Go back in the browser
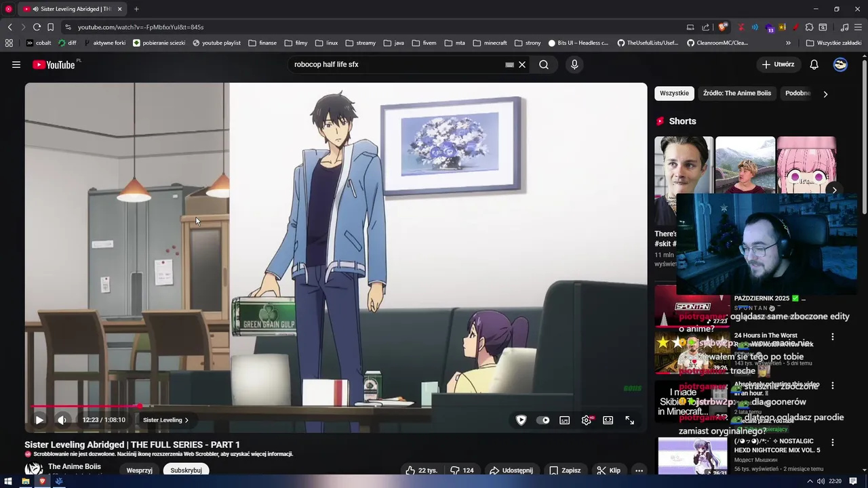The height and width of the screenshot is (488, 868). pyautogui.click(x=9, y=27)
